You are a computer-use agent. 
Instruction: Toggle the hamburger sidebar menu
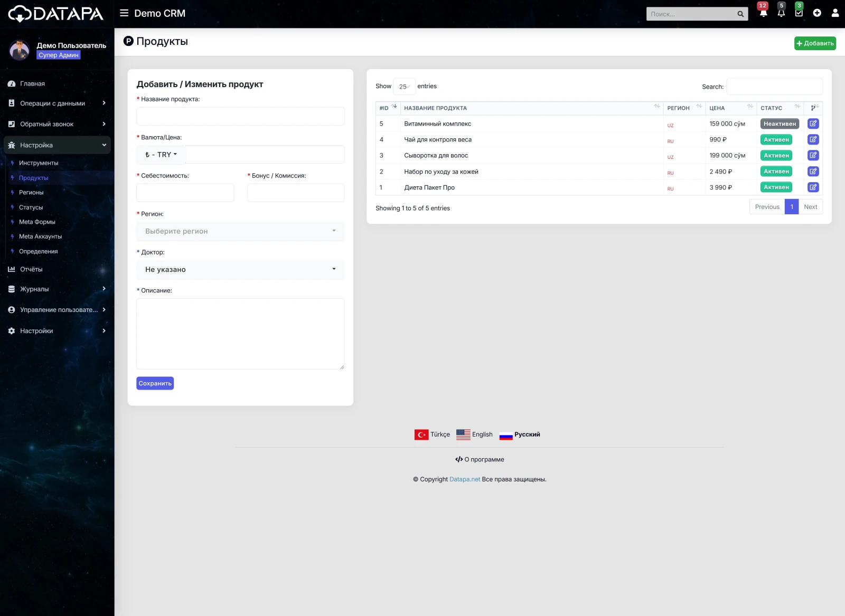(x=124, y=13)
